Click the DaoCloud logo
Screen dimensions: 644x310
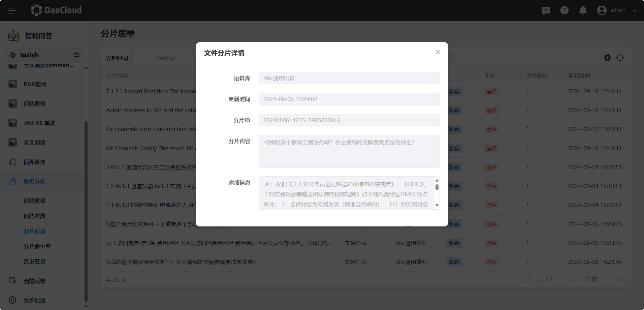(x=56, y=10)
